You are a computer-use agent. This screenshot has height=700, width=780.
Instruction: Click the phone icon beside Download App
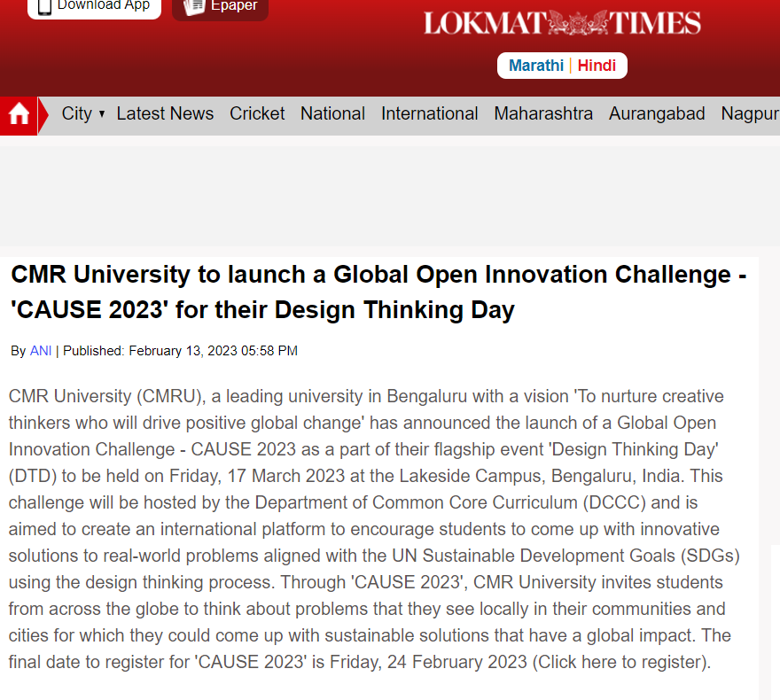click(x=44, y=6)
